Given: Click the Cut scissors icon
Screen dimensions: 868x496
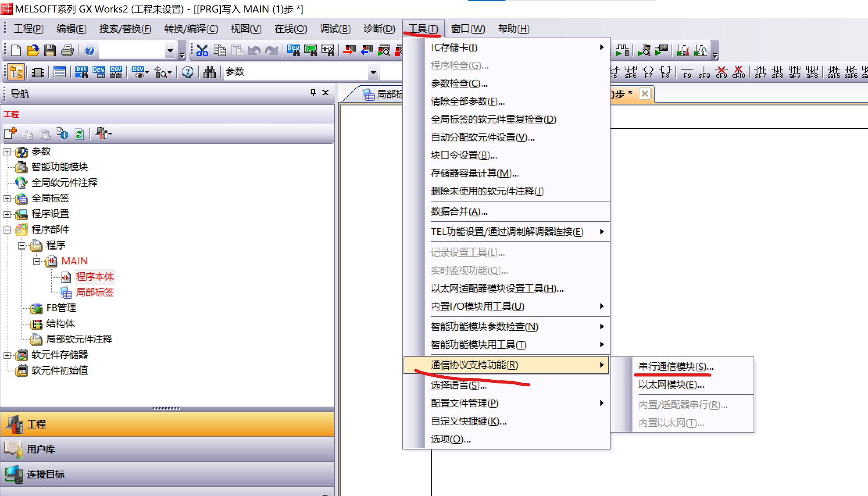Looking at the screenshot, I should [x=202, y=50].
